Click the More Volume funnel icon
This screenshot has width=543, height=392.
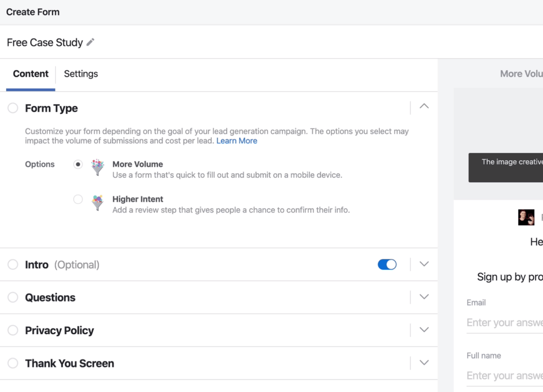98,168
